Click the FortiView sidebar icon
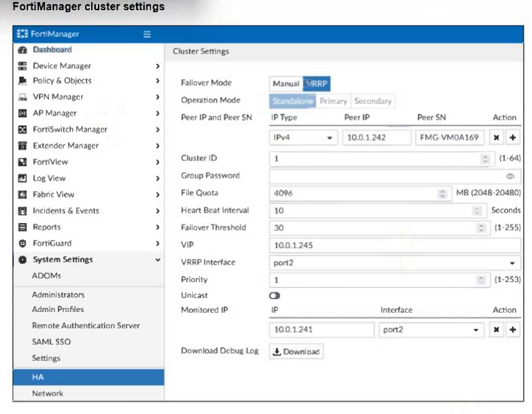 point(21,162)
